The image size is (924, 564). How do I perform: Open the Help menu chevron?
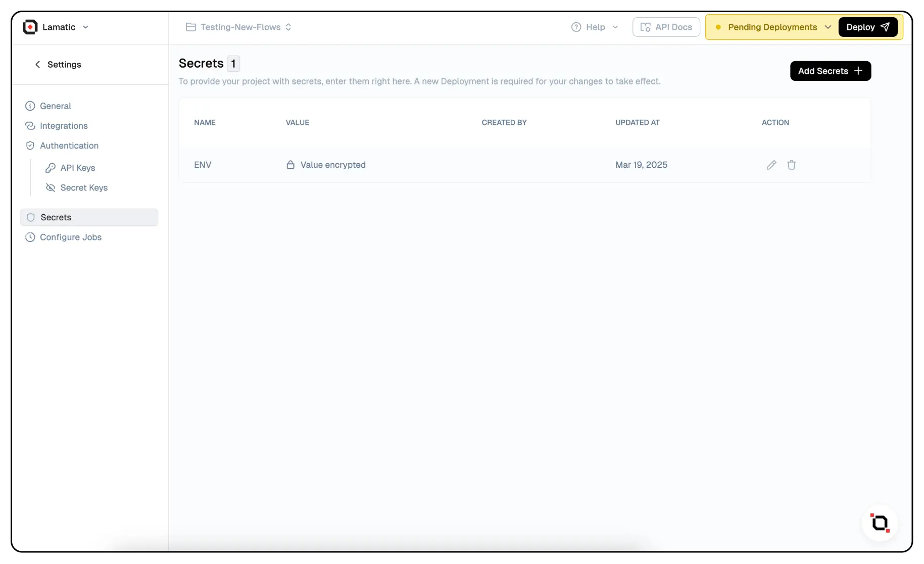coord(615,27)
